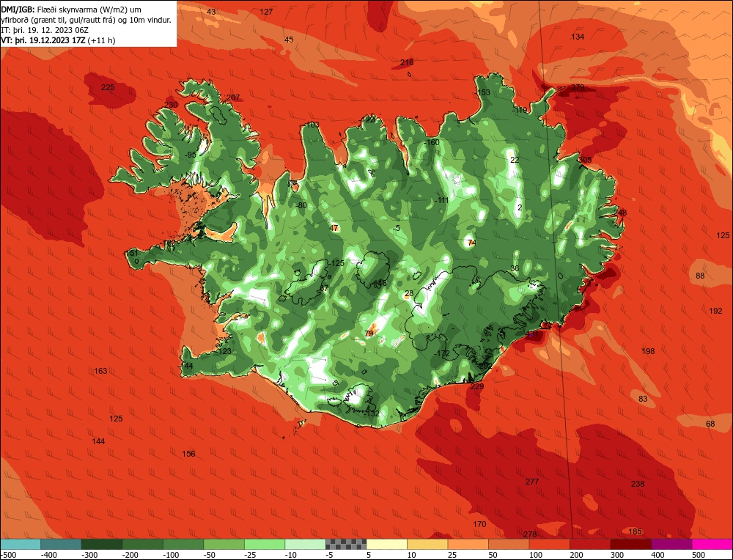The height and width of the screenshot is (560, 733).
Task: Click the '(+11 h)' forecast offset text
Action: tap(101, 40)
